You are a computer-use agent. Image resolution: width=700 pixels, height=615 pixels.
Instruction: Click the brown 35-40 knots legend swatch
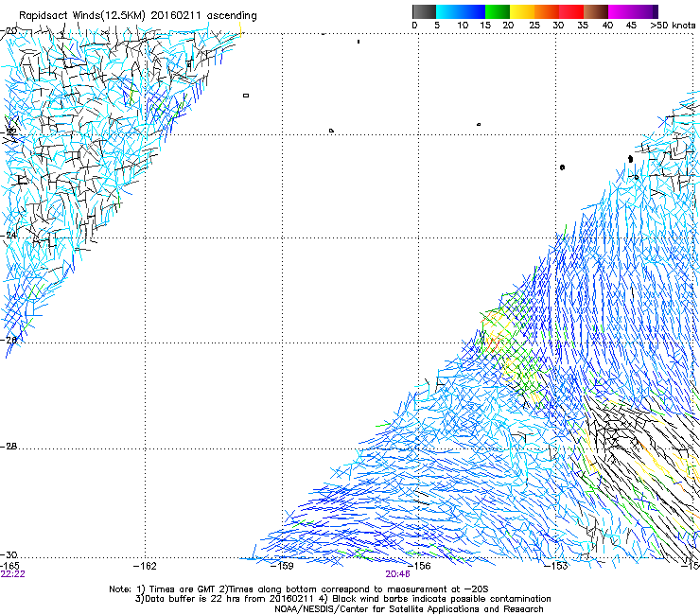point(596,11)
